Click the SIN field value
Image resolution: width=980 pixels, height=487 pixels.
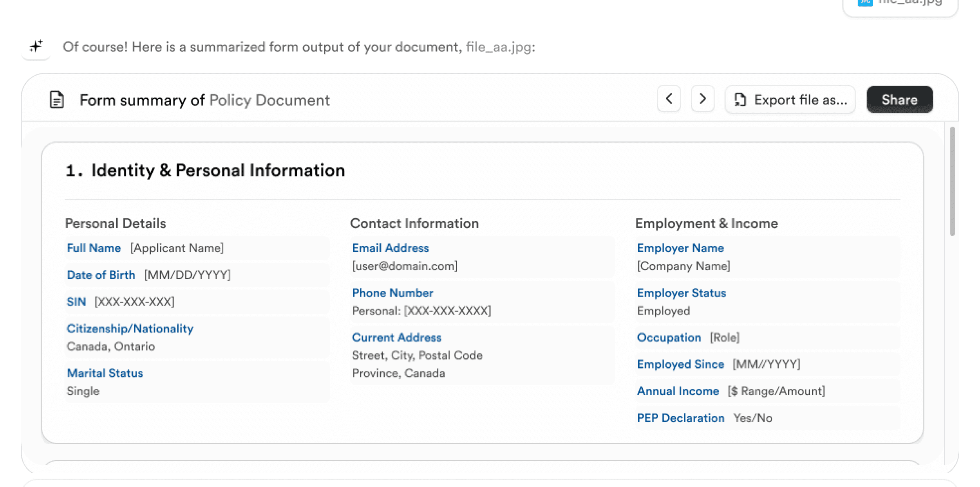[135, 301]
